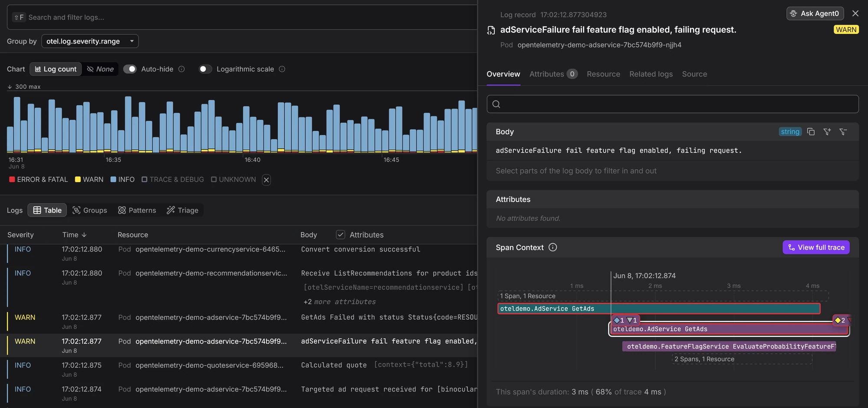Toggle the Attributes checkbox in table header
Screen dimensions: 868x408
tap(341, 235)
